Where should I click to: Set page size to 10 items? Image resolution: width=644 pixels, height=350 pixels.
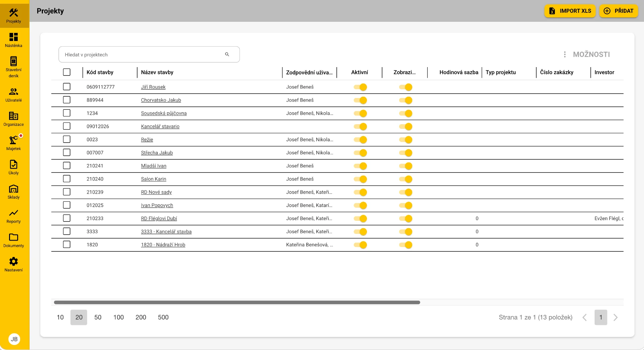(x=60, y=317)
